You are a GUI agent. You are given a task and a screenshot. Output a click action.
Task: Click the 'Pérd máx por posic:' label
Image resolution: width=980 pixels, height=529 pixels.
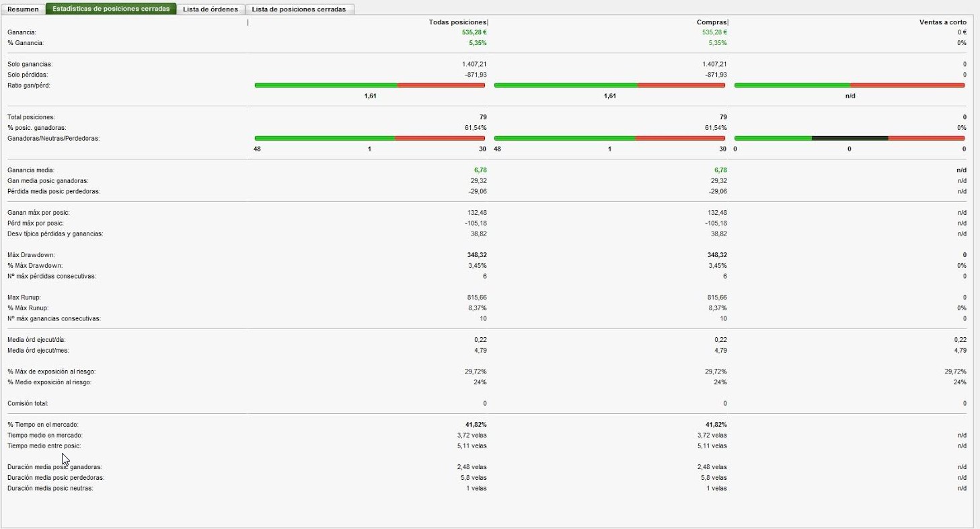click(x=36, y=223)
